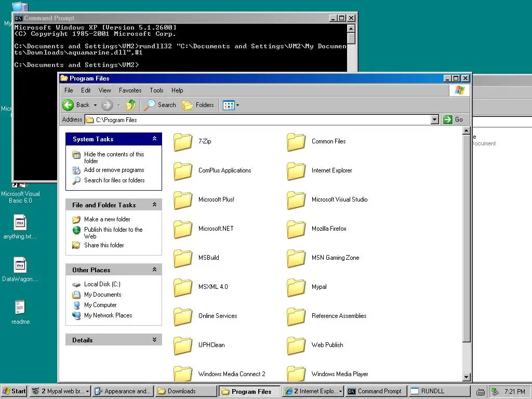This screenshot has height=399, width=532.
Task: Select the Online Services folder icon
Action: [183, 316]
